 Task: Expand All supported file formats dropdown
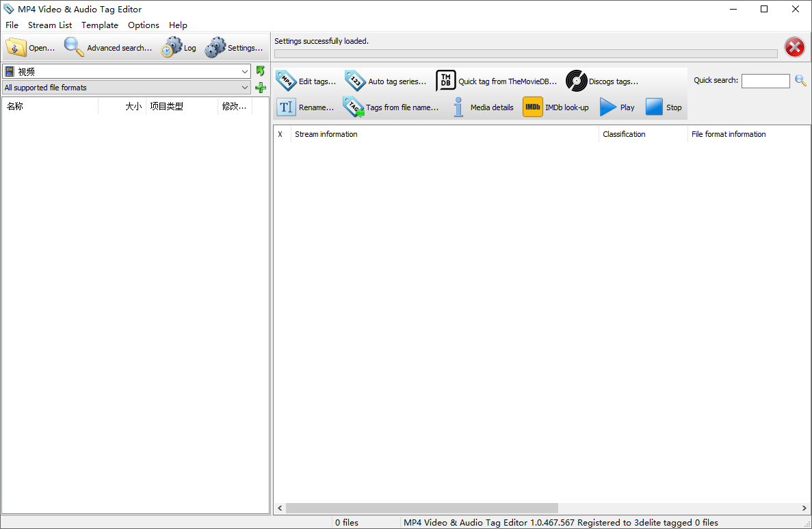tap(244, 88)
